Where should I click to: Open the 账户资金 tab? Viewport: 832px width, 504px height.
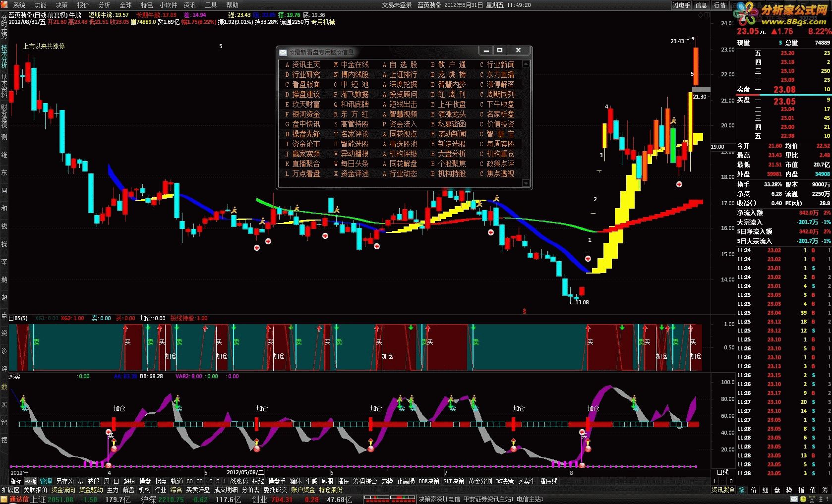303,490
